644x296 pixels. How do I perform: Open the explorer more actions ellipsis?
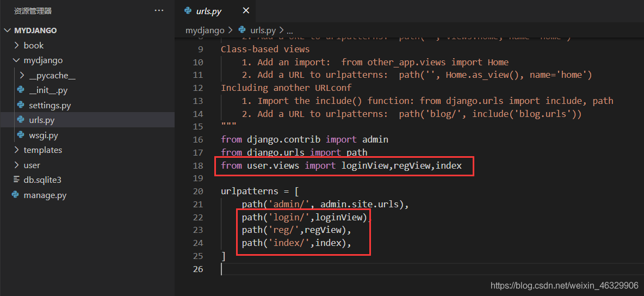click(x=159, y=10)
